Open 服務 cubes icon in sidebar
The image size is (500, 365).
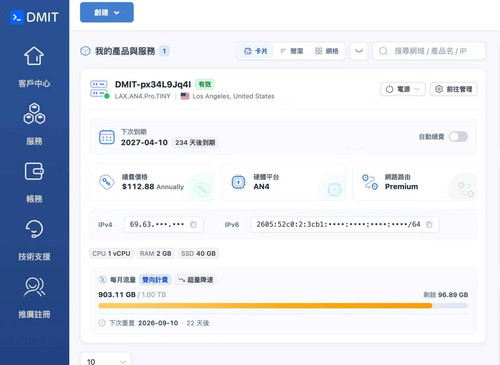pos(34,114)
